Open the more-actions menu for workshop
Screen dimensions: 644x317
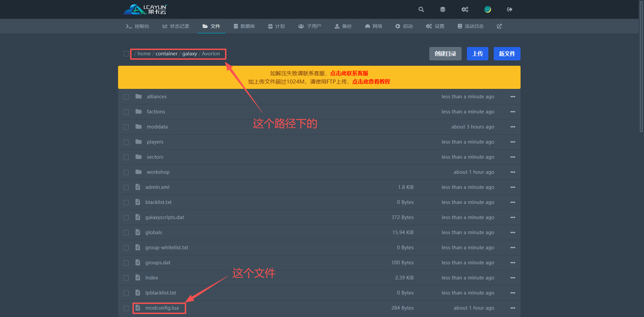pyautogui.click(x=513, y=172)
